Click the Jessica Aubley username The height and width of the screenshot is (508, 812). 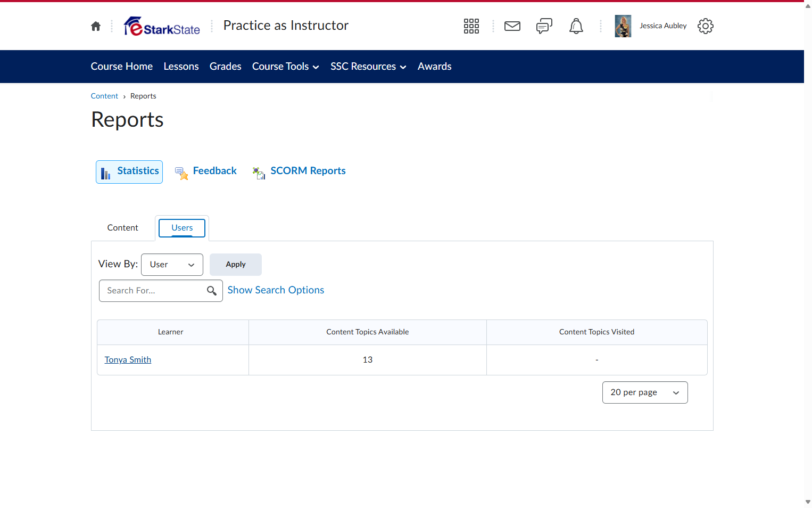(x=664, y=26)
